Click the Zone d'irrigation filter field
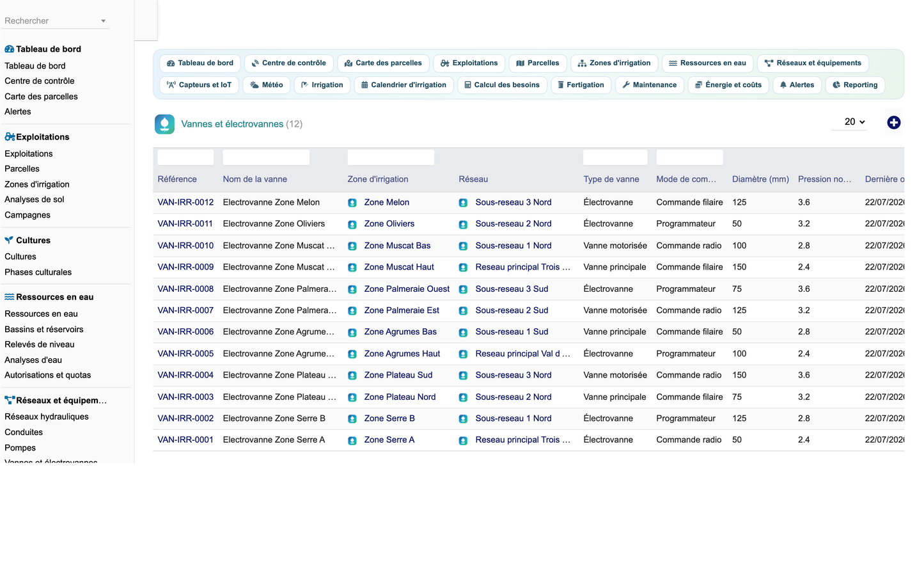 (391, 157)
